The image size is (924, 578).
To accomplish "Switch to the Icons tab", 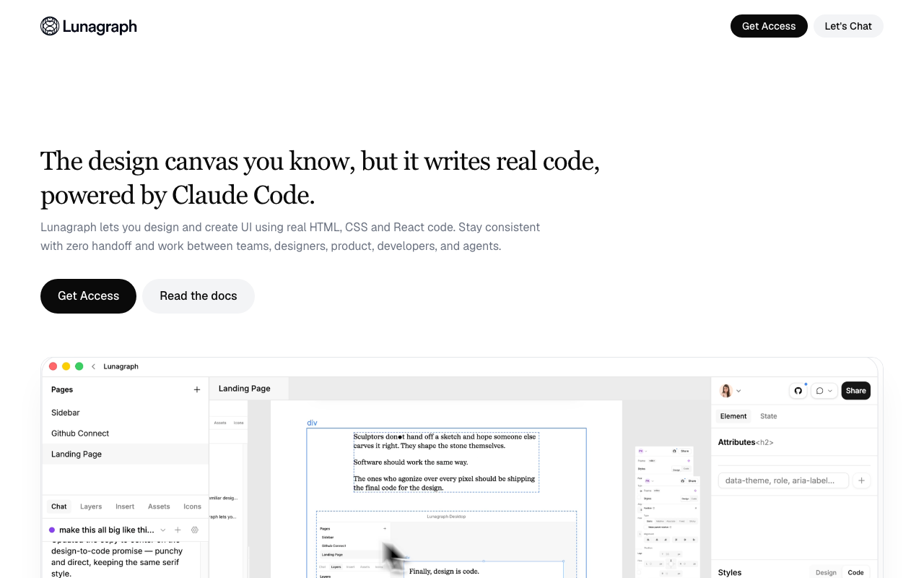I will coord(192,506).
